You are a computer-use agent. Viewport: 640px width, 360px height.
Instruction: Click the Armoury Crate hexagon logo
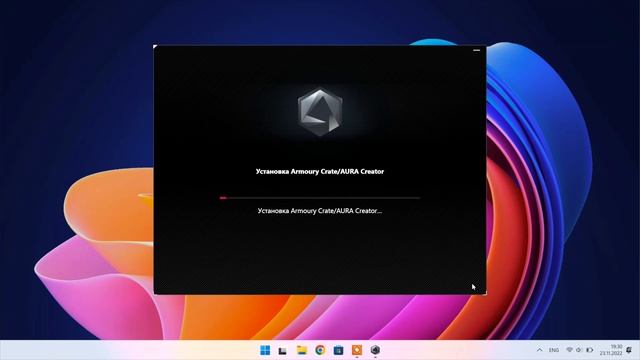point(320,112)
